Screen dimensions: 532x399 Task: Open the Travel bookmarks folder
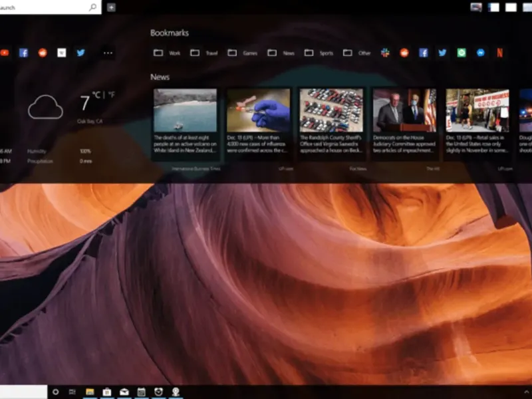tap(203, 53)
